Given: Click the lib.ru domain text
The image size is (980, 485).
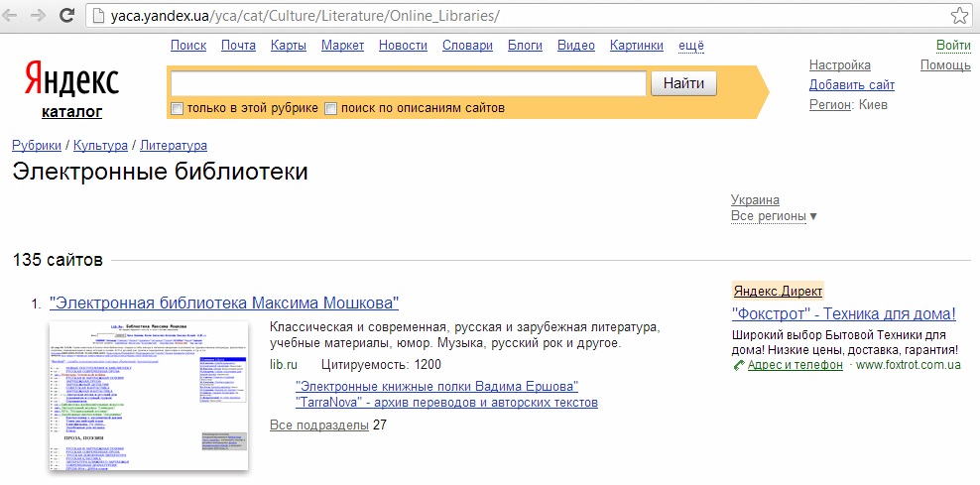Looking at the screenshot, I should point(284,365).
